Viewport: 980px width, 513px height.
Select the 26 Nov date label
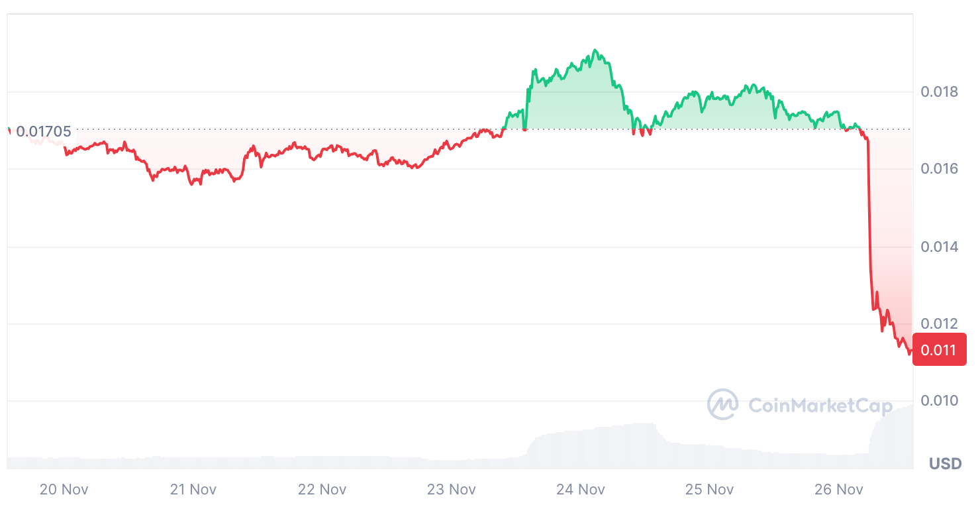(x=839, y=490)
